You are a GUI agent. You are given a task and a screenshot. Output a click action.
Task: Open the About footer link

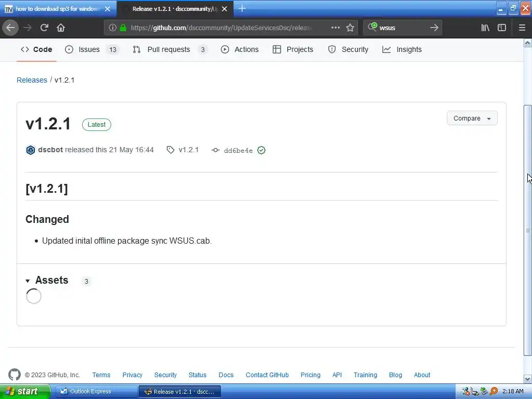click(x=422, y=375)
